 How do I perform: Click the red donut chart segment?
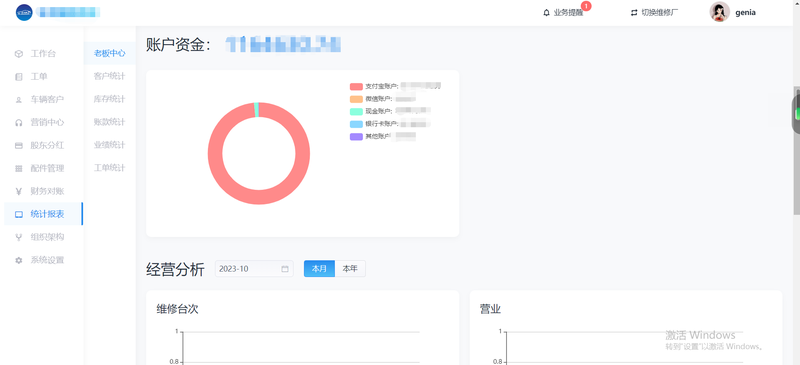point(259,198)
